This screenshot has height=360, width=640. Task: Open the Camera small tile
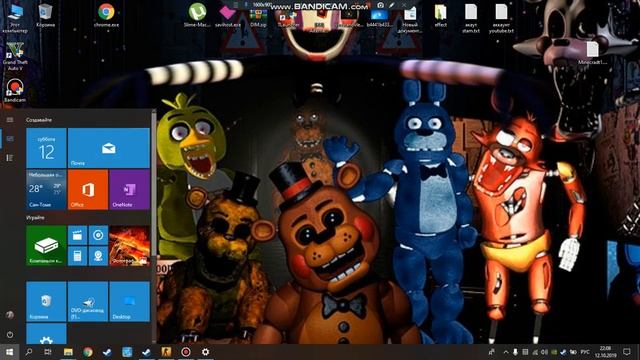click(x=98, y=256)
